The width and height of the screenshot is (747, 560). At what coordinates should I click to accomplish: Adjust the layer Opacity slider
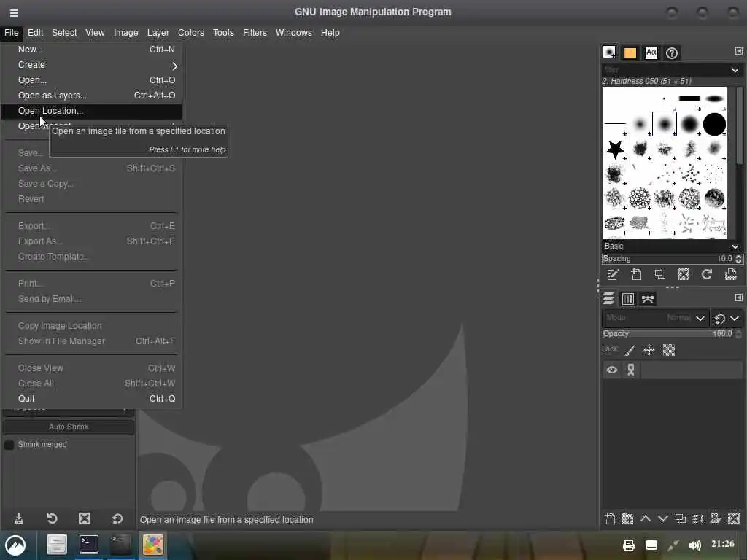pos(668,334)
